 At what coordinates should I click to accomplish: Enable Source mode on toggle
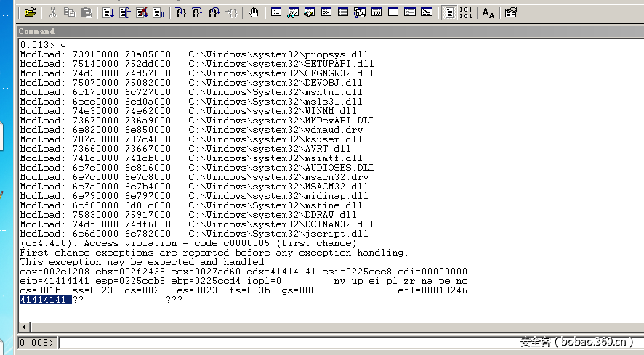point(450,12)
